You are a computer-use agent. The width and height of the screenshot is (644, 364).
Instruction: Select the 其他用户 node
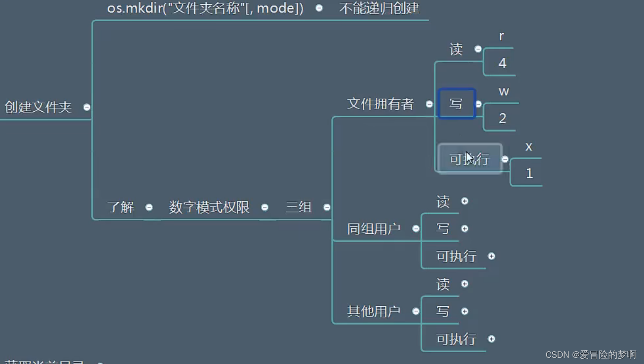(x=374, y=311)
